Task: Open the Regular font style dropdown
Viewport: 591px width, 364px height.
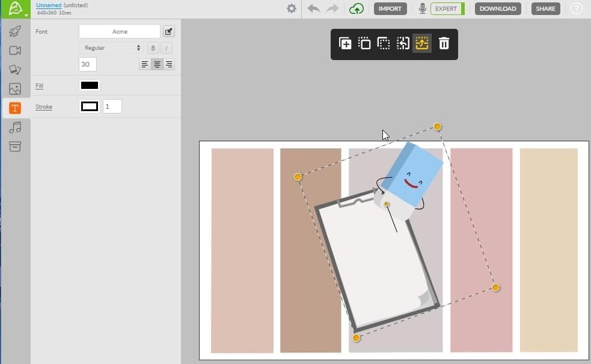Action: point(111,48)
